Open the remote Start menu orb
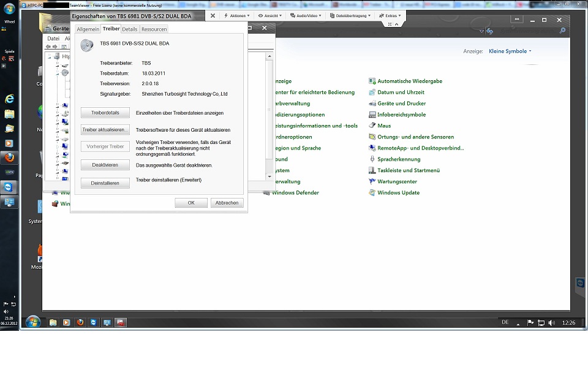588x375 pixels. click(x=33, y=322)
